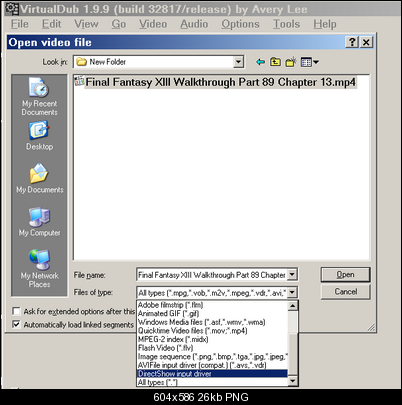Choose DirectShow input driver type
The image size is (402, 405).
pos(212,374)
